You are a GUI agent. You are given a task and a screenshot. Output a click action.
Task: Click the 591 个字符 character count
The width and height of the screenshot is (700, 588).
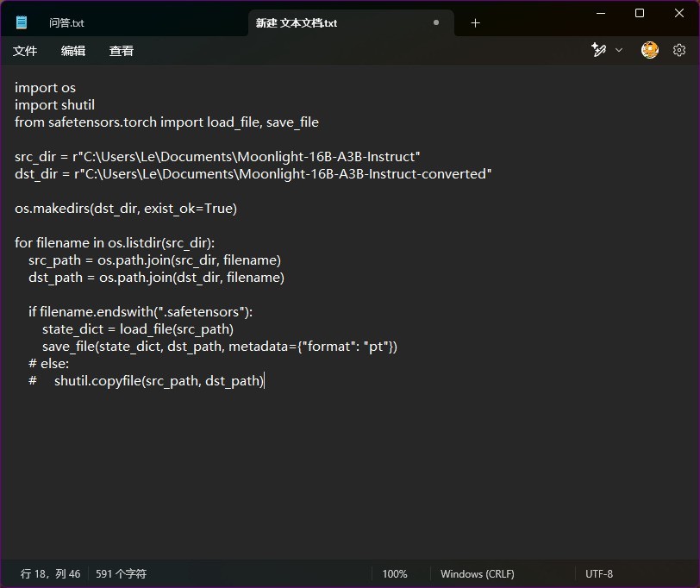point(121,573)
